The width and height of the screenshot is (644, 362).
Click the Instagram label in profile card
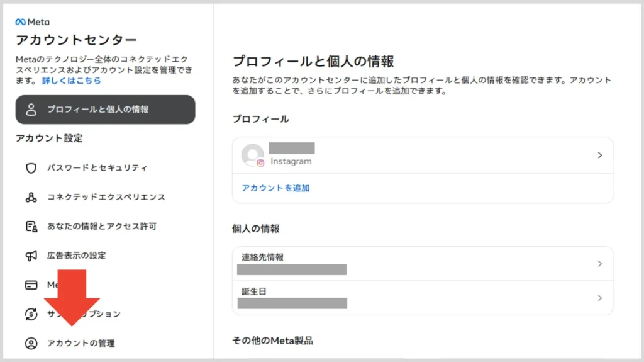(x=291, y=161)
